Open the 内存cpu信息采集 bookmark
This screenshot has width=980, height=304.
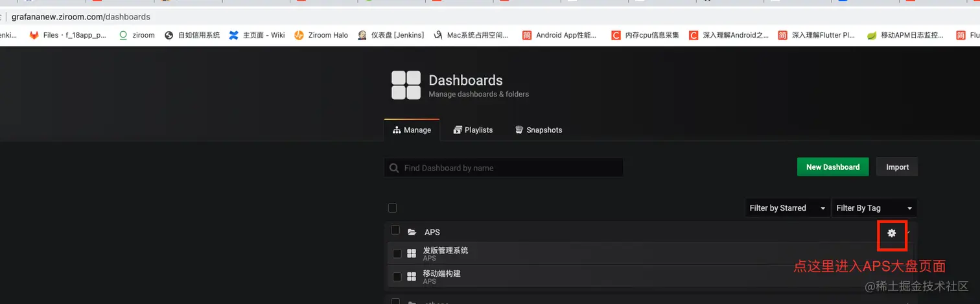coord(646,35)
